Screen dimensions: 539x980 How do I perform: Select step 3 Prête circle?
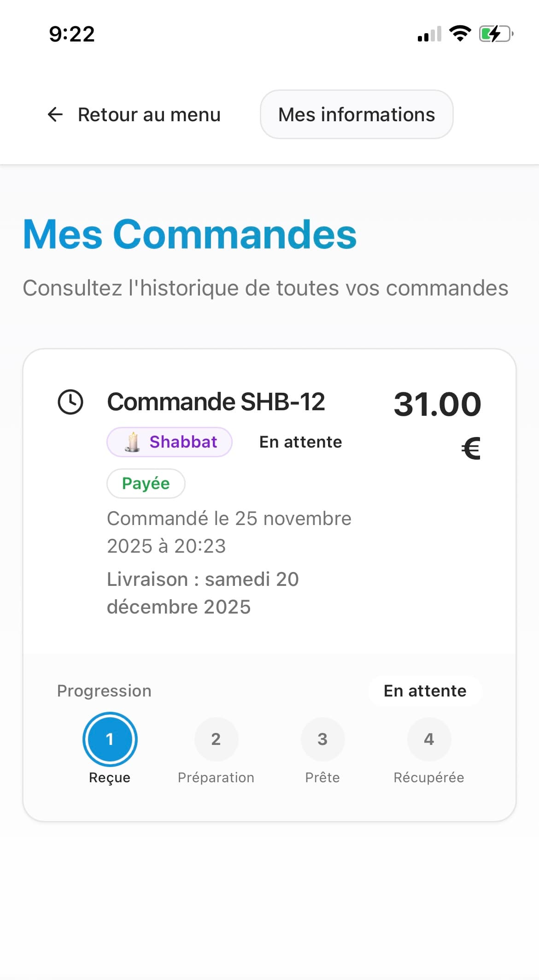(322, 739)
